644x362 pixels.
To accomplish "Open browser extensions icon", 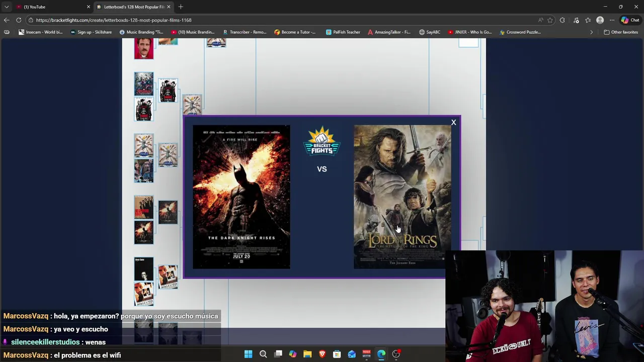I will [562, 20].
